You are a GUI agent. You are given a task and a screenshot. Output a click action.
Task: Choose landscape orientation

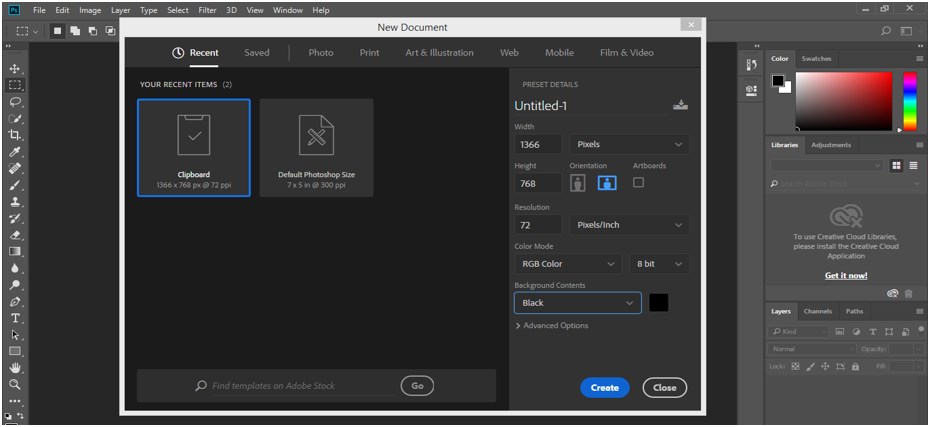click(607, 183)
